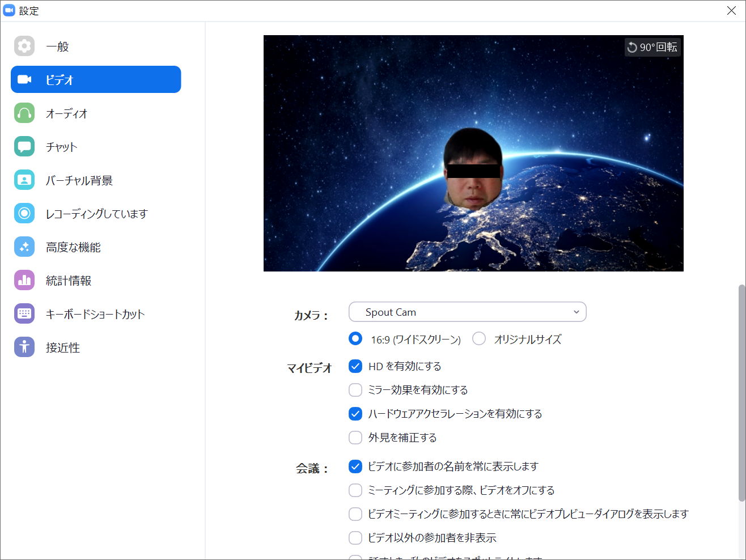Rotate video preview with 90°回転 button

pyautogui.click(x=652, y=47)
